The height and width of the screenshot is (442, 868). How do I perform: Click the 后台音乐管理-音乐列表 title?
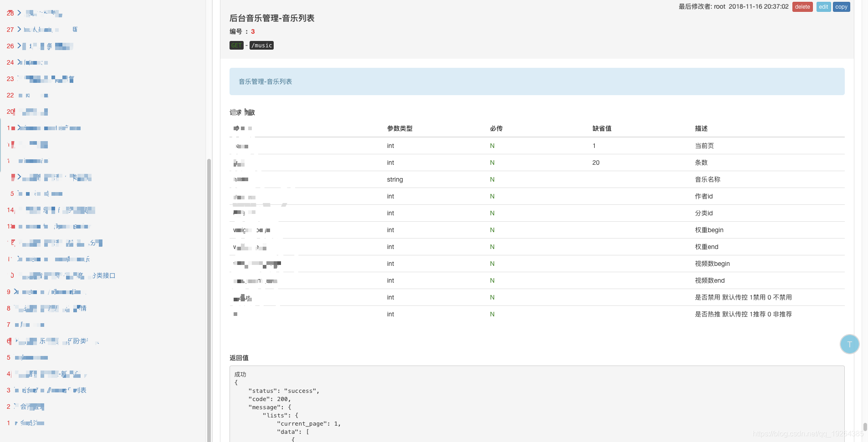pos(272,18)
